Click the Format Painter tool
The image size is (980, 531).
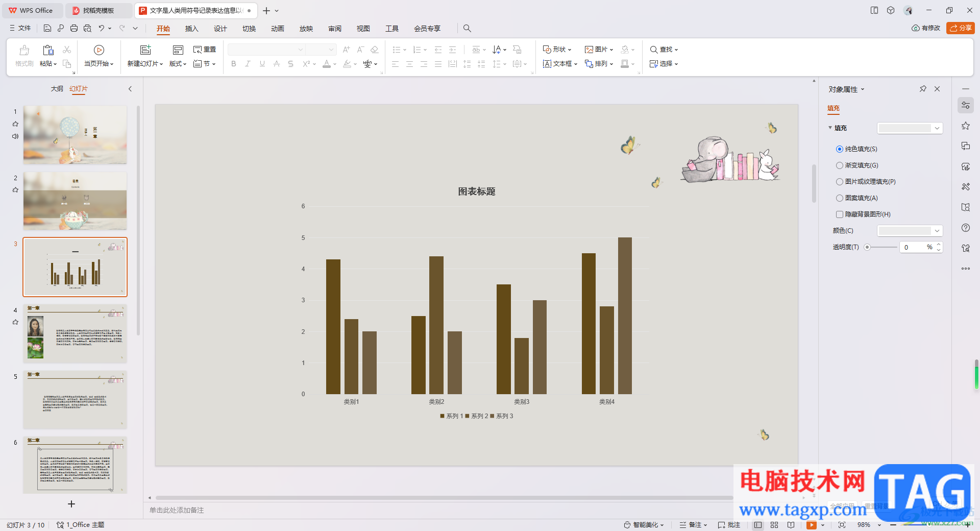pos(24,56)
